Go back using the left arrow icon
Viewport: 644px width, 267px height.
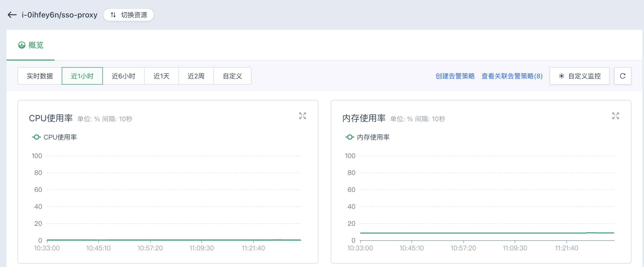coord(12,15)
